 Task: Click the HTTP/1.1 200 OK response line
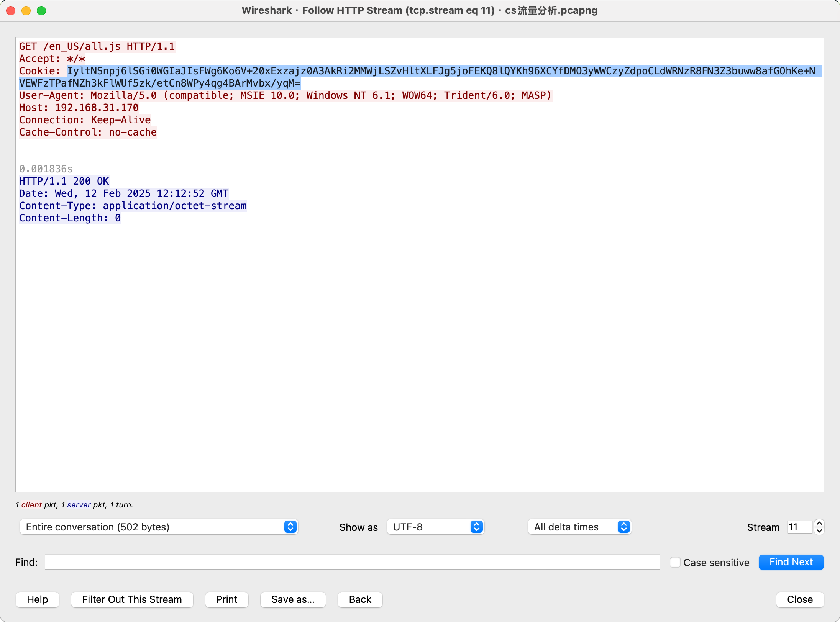pos(64,181)
